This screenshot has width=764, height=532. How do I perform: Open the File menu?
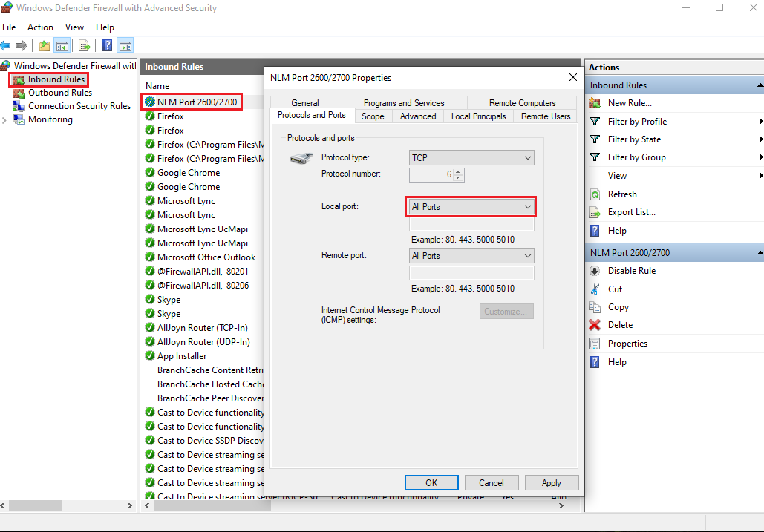point(9,27)
